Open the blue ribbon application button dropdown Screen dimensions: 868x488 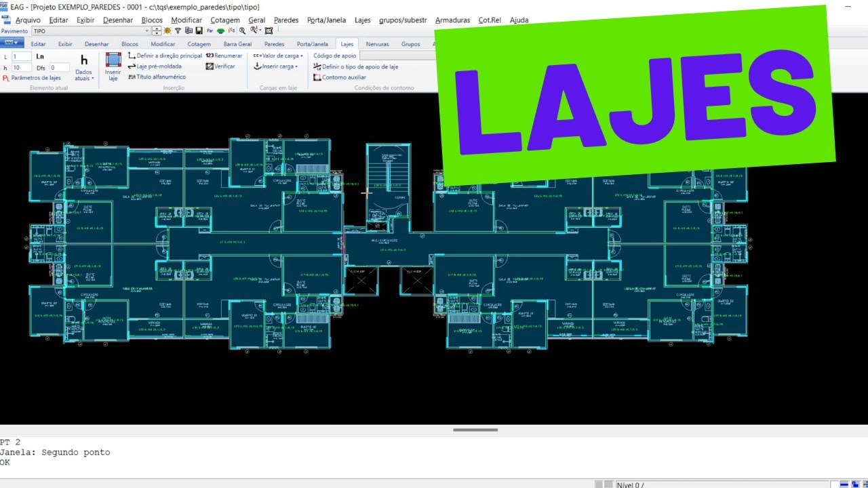point(12,44)
